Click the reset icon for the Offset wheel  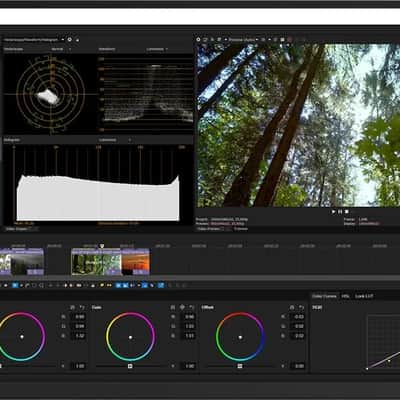301,307
